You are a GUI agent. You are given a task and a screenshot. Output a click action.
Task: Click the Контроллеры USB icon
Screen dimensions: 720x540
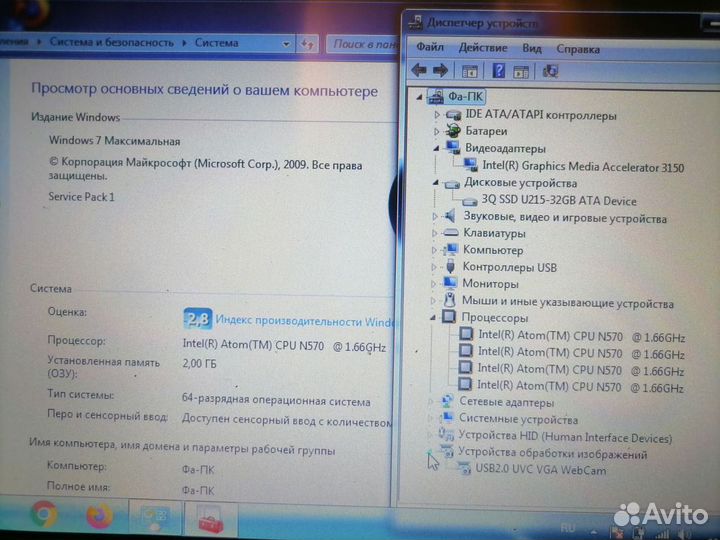[x=450, y=266]
